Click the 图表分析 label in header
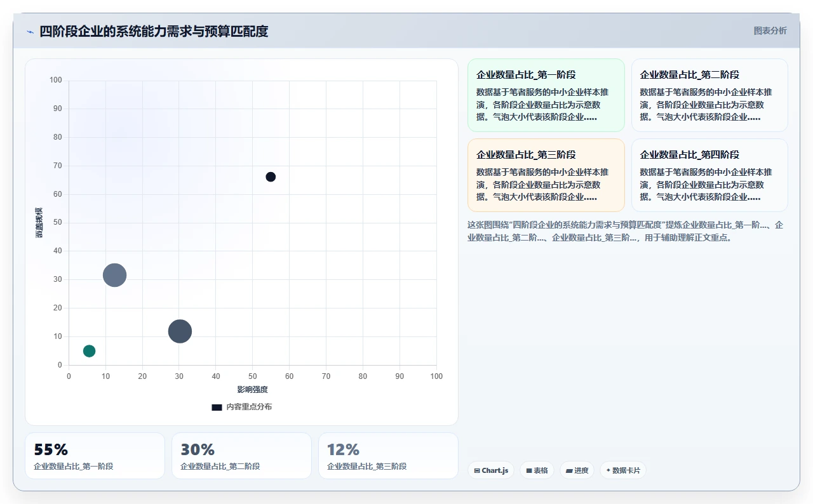 770,30
